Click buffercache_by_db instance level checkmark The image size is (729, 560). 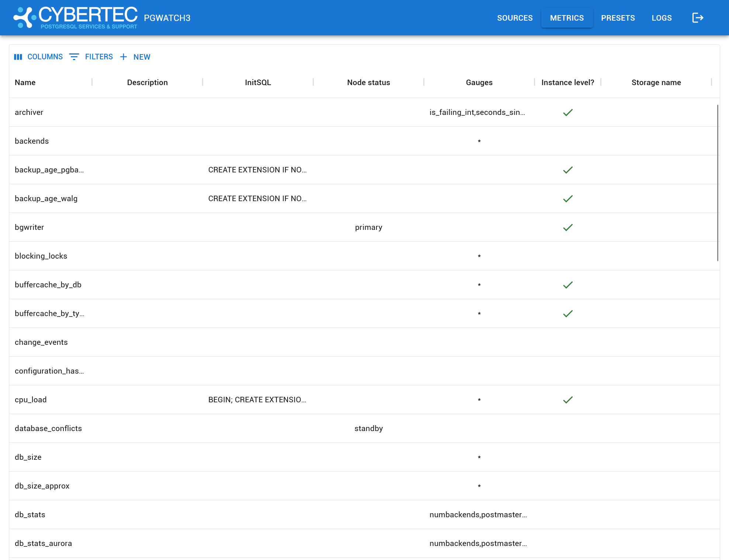(567, 285)
